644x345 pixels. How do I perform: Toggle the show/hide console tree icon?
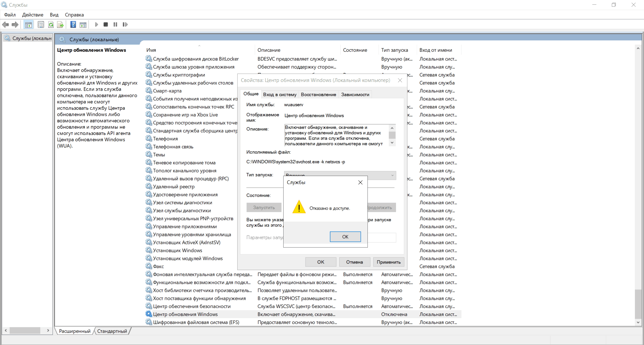[x=29, y=25]
